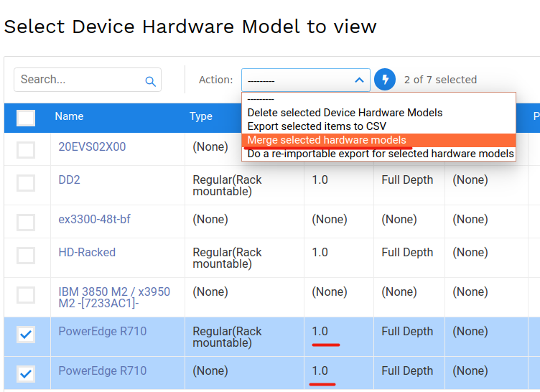Image resolution: width=540 pixels, height=392 pixels.
Task: Collapse the Action dropdown chevron
Action: click(359, 80)
